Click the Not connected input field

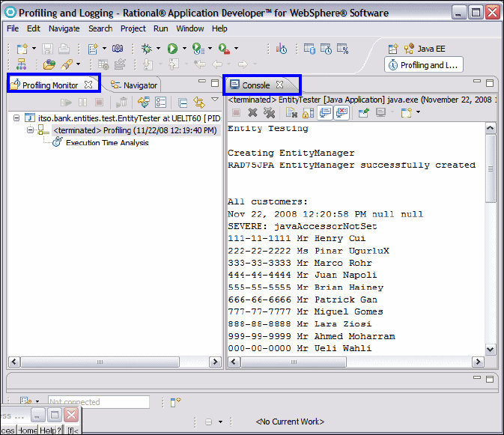[x=99, y=402]
